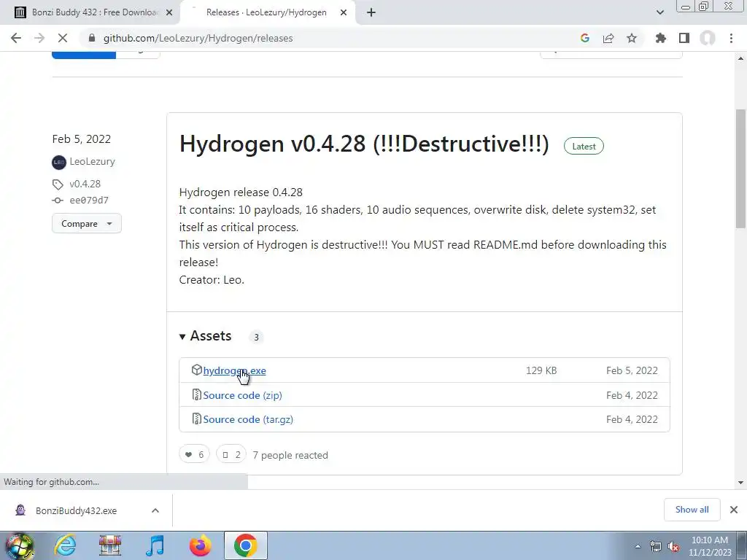Image resolution: width=747 pixels, height=560 pixels.
Task: Open the Chrome profile avatar
Action: [x=708, y=38]
